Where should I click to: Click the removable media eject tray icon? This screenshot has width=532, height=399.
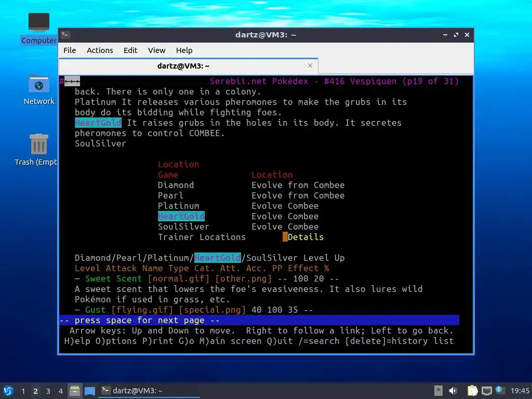pyautogui.click(x=438, y=391)
